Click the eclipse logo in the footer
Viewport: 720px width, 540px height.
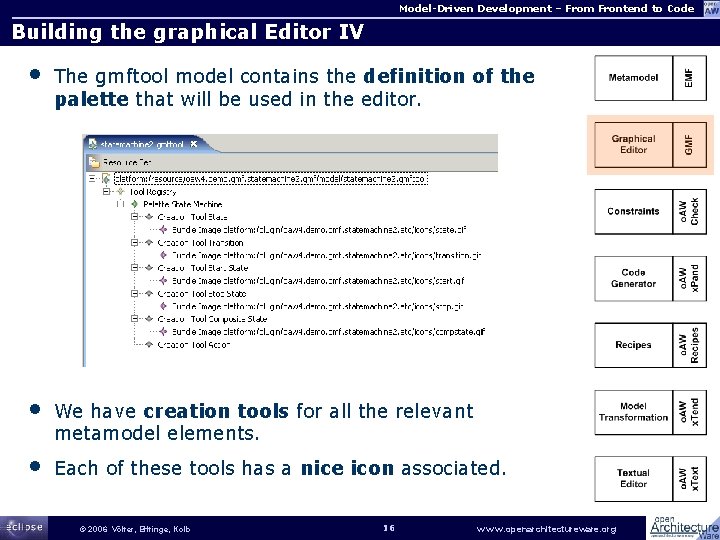24,528
